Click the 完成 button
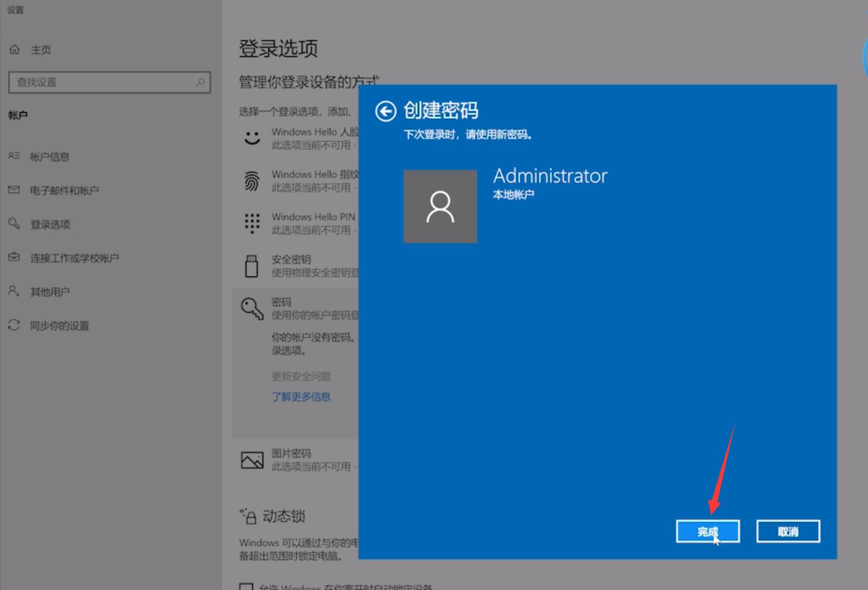Image resolution: width=868 pixels, height=590 pixels. click(x=707, y=530)
